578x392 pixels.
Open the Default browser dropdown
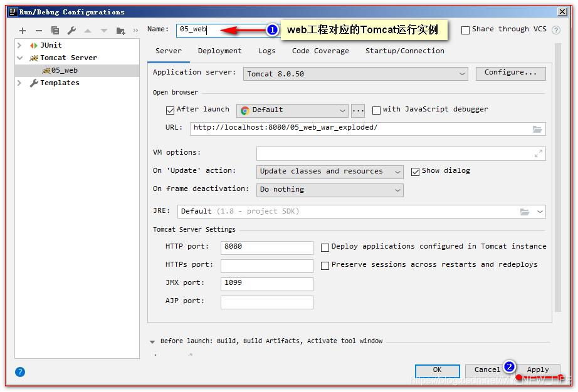point(292,110)
